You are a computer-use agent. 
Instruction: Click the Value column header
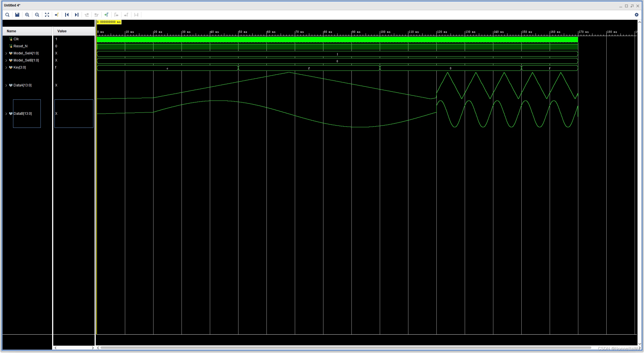point(62,31)
